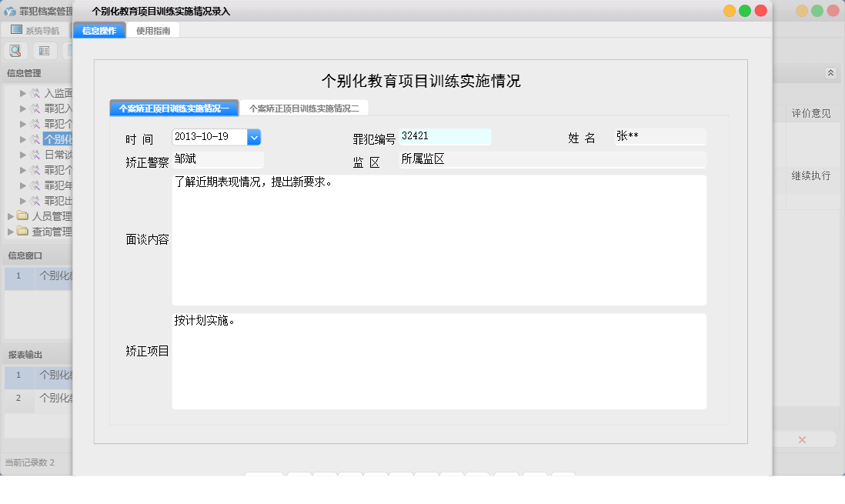The height and width of the screenshot is (504, 845).
Task: Click the double-chevron collapse icon in main window
Action: click(831, 73)
